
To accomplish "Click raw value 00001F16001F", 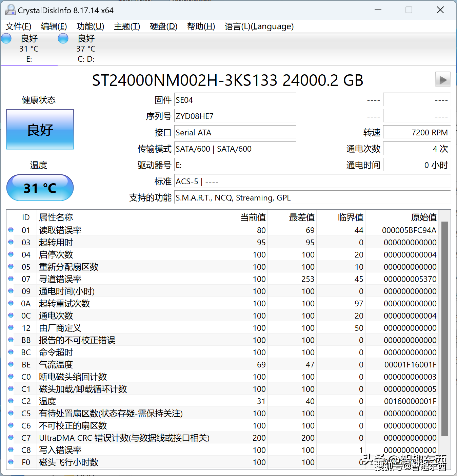I will coord(410,365).
